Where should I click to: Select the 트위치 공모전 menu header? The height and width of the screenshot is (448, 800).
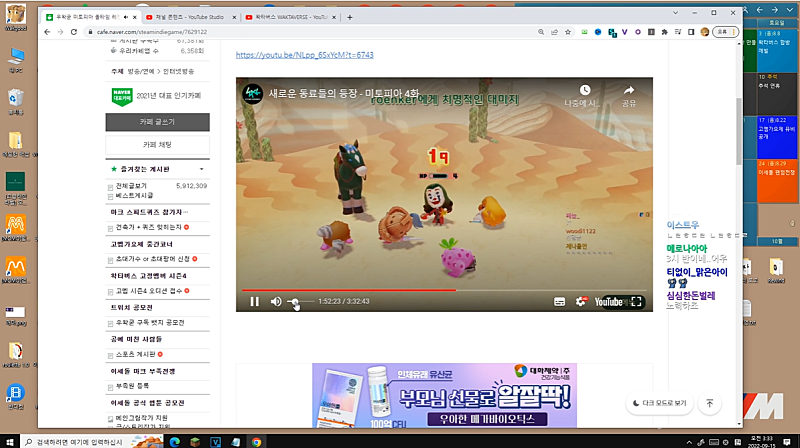[132, 307]
